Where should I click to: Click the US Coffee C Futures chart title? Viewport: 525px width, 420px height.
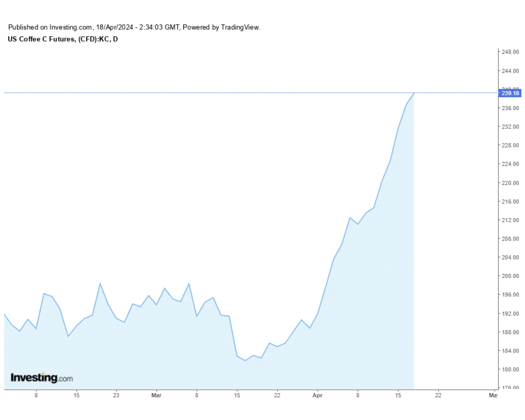(63, 39)
